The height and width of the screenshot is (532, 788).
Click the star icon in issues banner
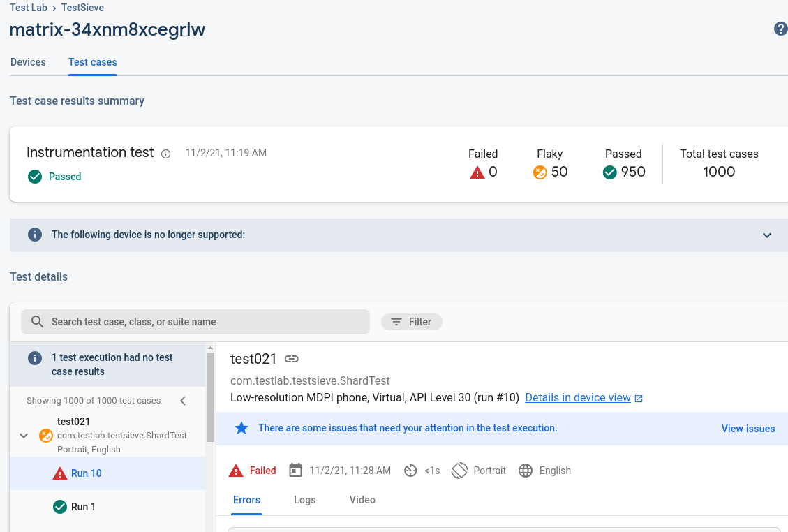[x=241, y=428]
